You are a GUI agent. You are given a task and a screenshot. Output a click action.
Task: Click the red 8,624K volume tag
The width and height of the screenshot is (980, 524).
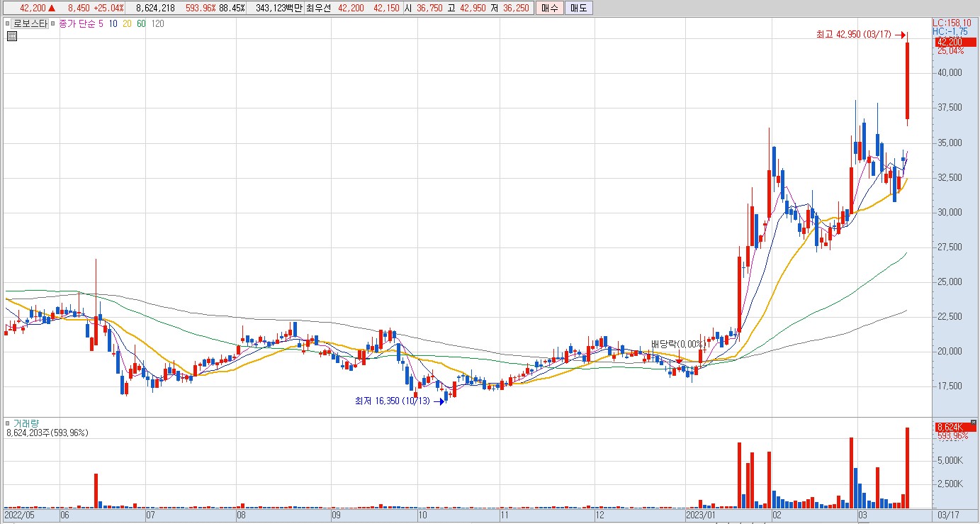[954, 427]
